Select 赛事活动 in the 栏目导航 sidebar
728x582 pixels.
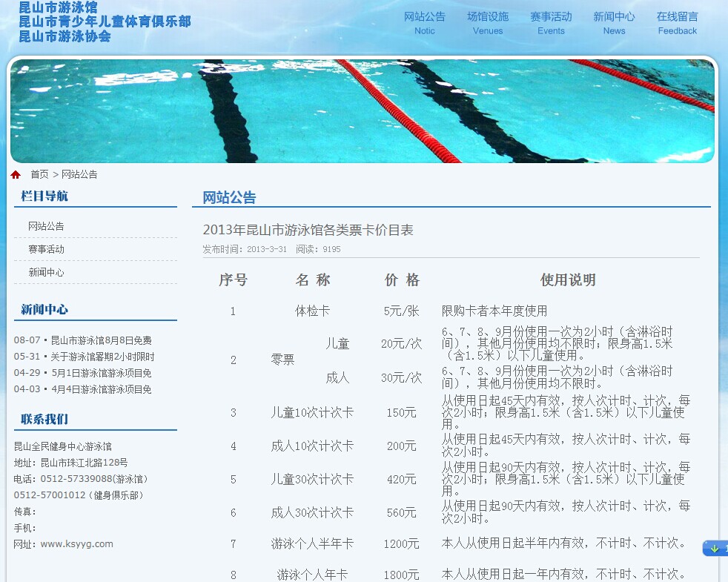point(46,249)
